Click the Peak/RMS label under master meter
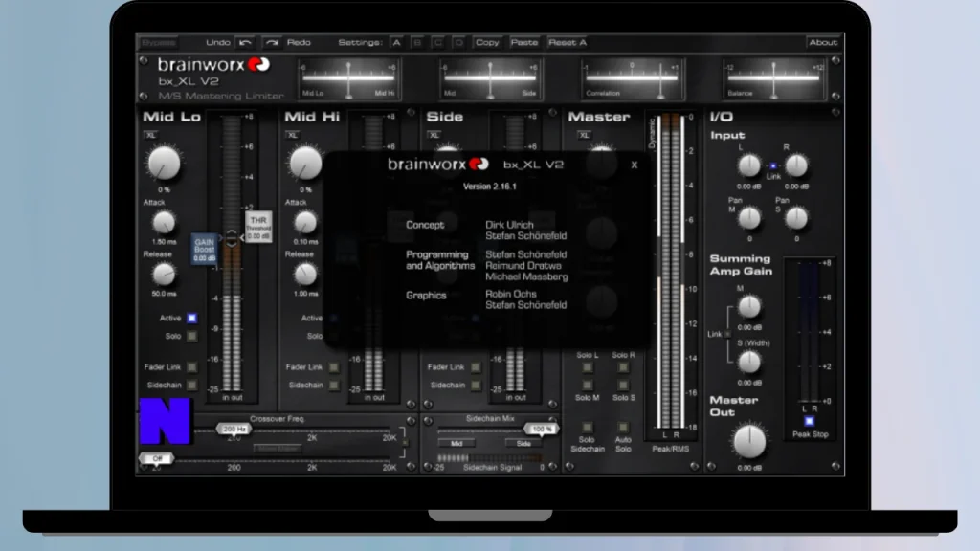Image resolution: width=980 pixels, height=551 pixels. 670,449
